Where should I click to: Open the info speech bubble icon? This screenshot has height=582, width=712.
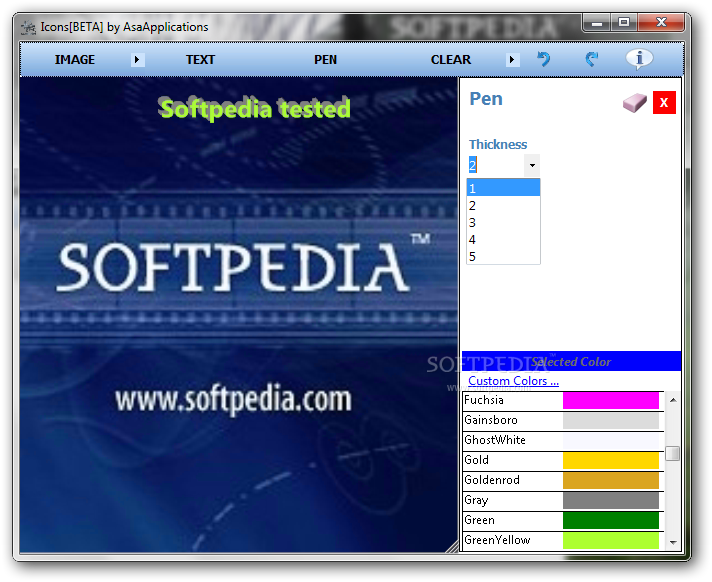(639, 59)
